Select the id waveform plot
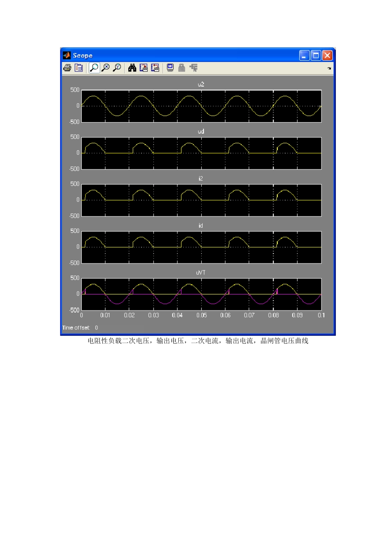Image resolution: width=392 pixels, height=555 pixels. 201,247
